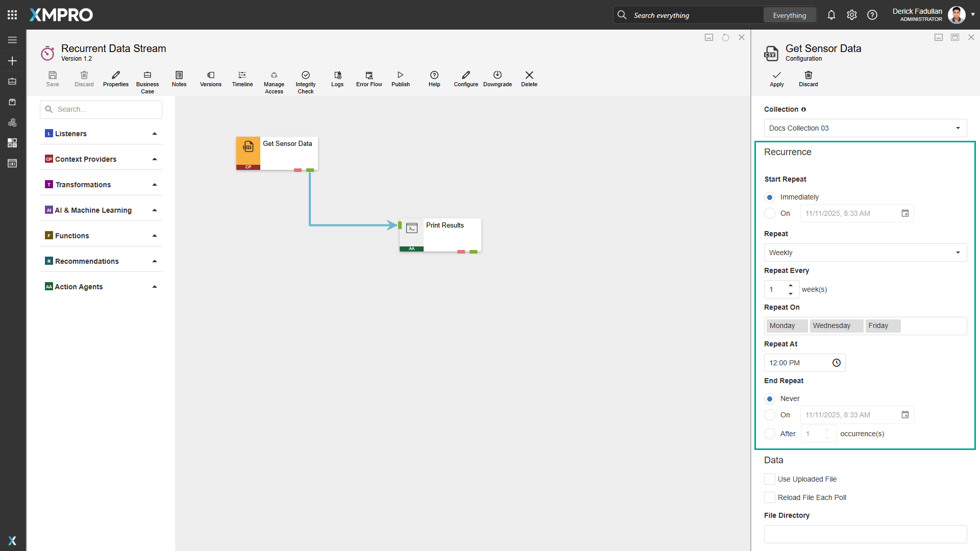Enable Use Uploaded File
The height and width of the screenshot is (551, 980).
tap(769, 479)
